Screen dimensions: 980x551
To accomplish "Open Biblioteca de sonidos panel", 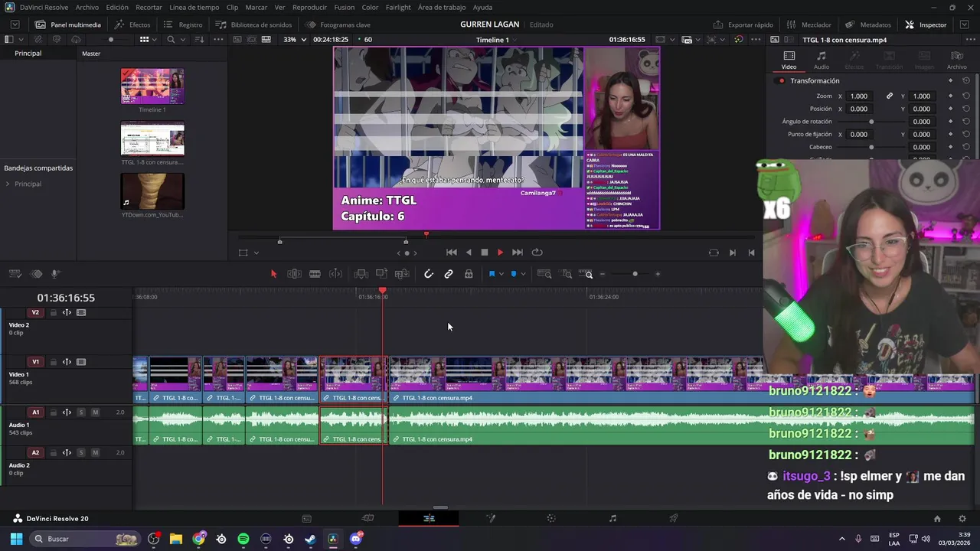I will pyautogui.click(x=253, y=24).
